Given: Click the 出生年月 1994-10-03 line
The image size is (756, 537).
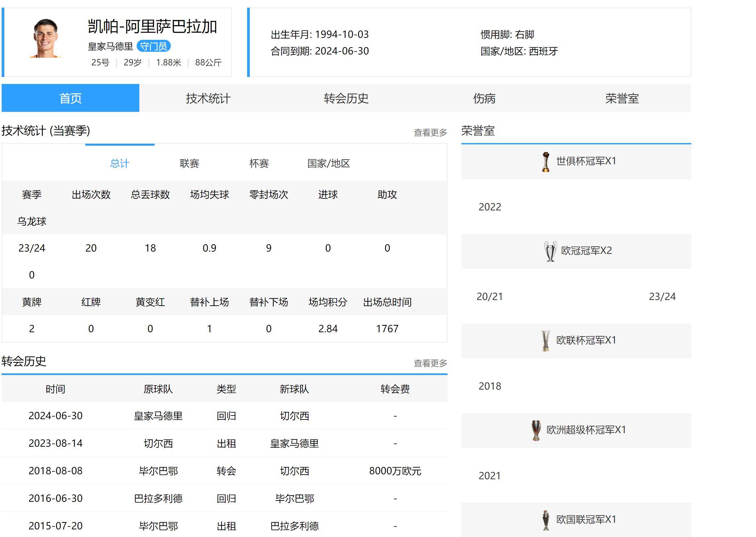Looking at the screenshot, I should pos(320,34).
